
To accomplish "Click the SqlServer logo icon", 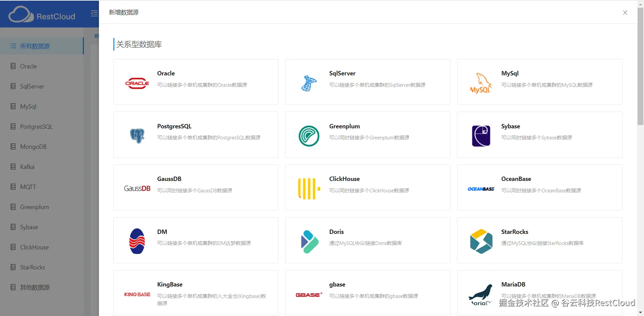I will click(309, 83).
